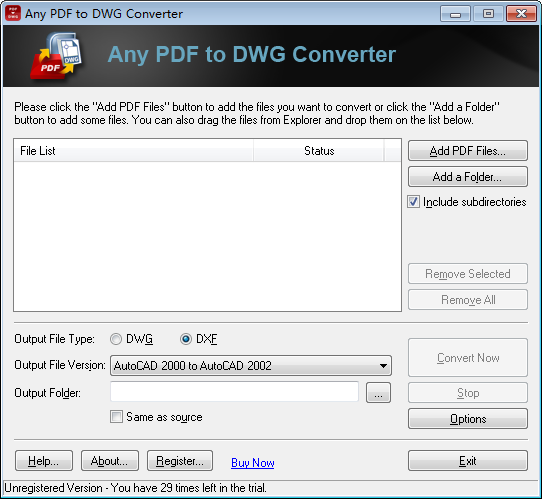Click the trial status bar text
Screen dimensions: 542x499
point(136,488)
